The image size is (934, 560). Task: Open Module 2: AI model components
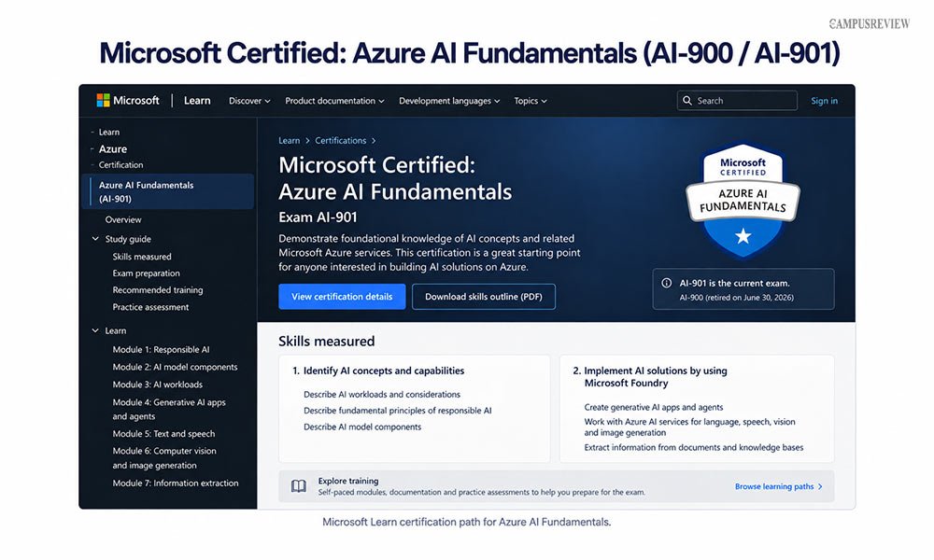click(176, 367)
